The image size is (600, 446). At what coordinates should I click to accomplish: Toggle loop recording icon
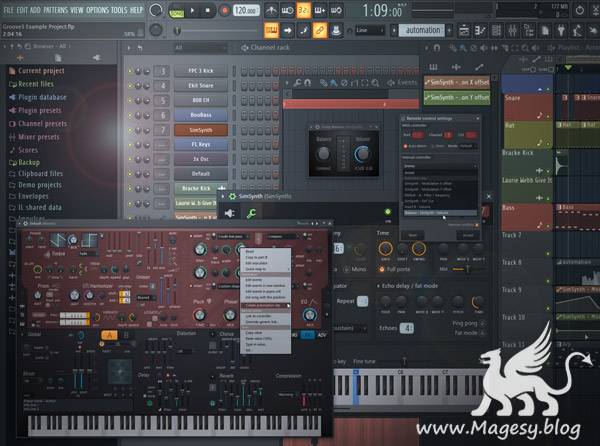click(336, 10)
